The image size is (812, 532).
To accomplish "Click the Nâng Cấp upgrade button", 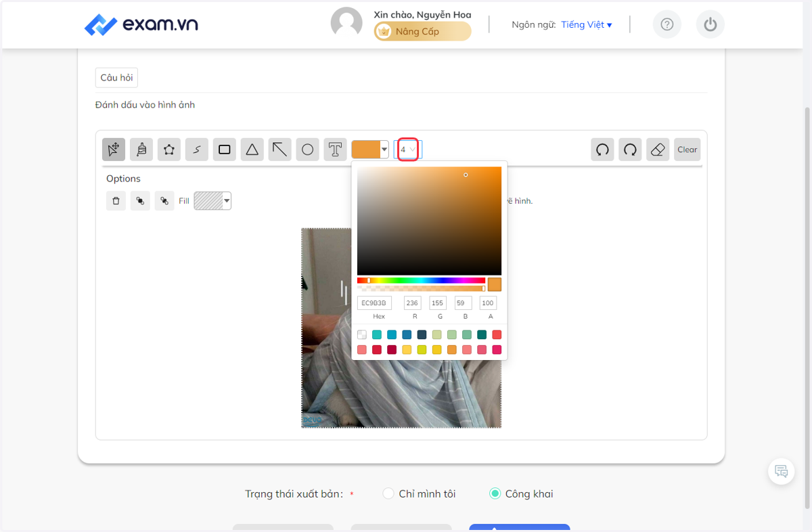I will point(423,31).
